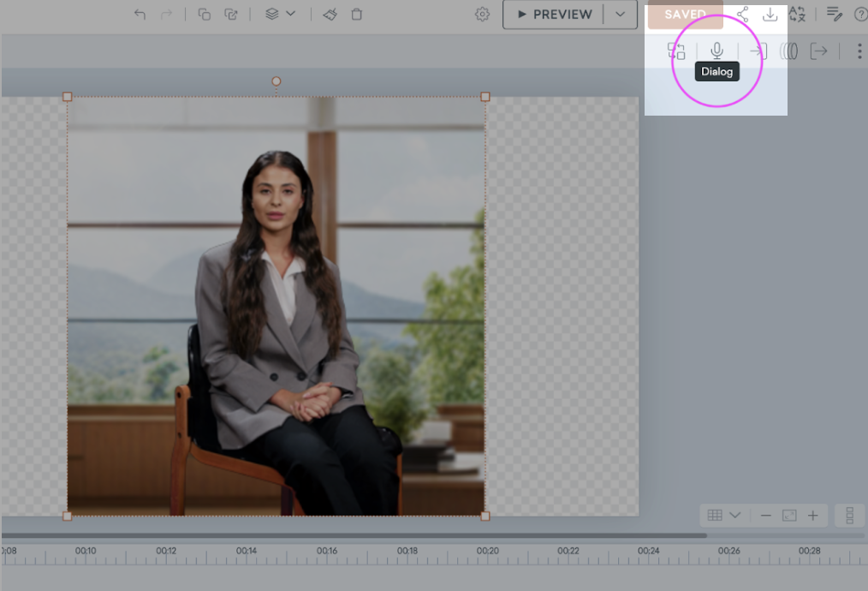Image resolution: width=868 pixels, height=591 pixels.
Task: Click the Saved button
Action: coord(685,15)
